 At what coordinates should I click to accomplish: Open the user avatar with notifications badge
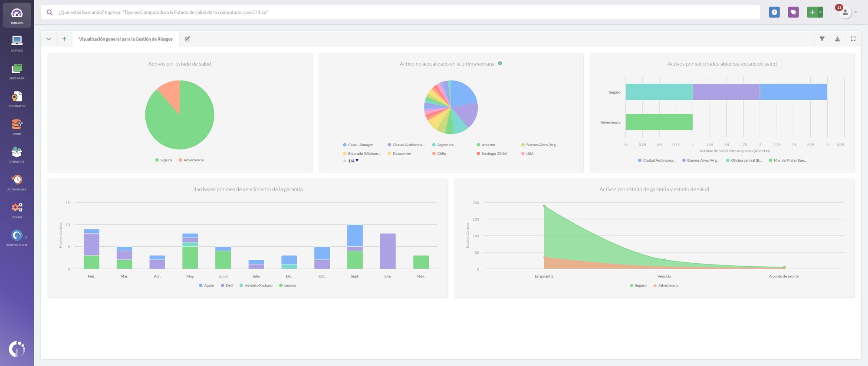point(844,12)
